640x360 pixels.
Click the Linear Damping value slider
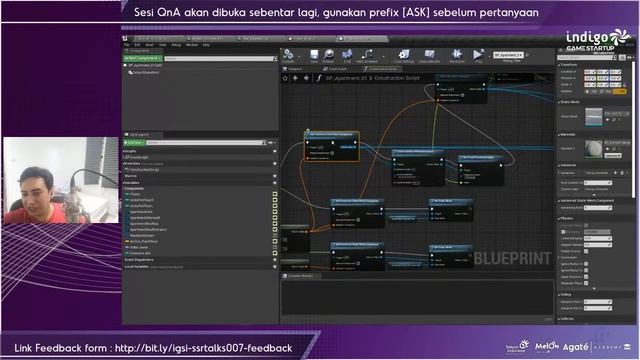(598, 238)
